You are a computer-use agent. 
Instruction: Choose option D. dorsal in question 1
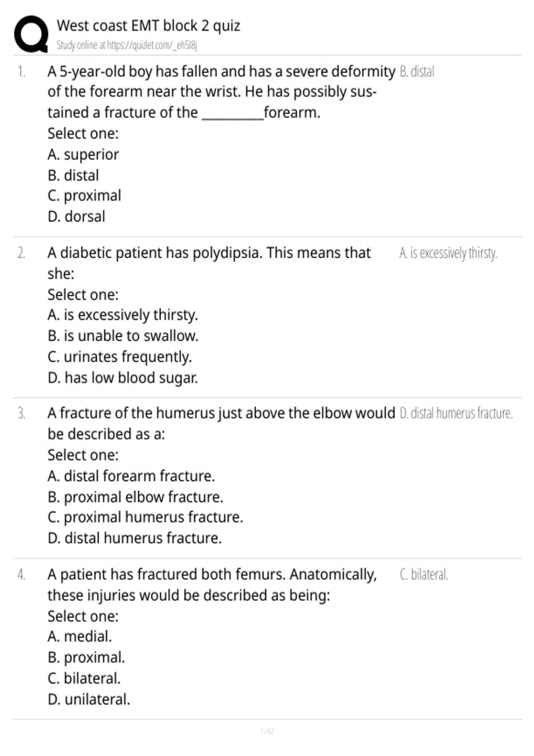click(77, 217)
